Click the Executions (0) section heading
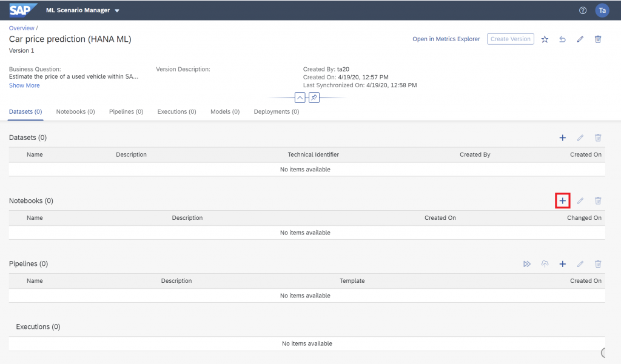This screenshot has width=621, height=364. 38,327
